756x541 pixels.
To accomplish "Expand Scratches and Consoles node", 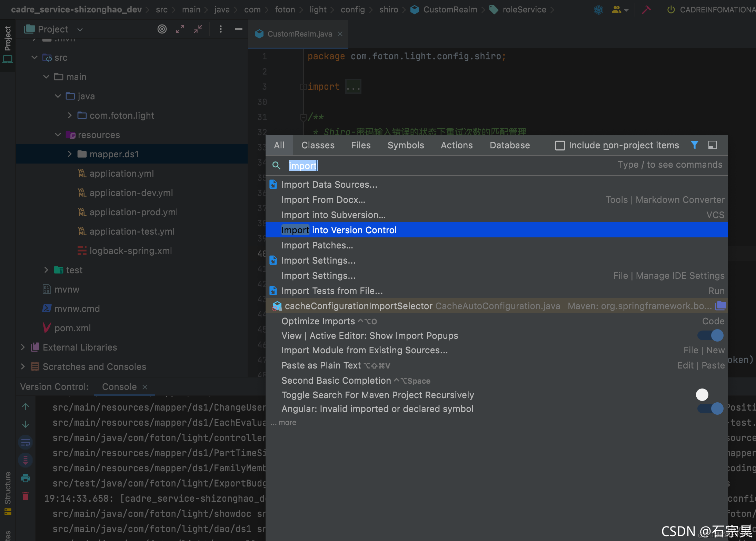I will click(x=23, y=366).
